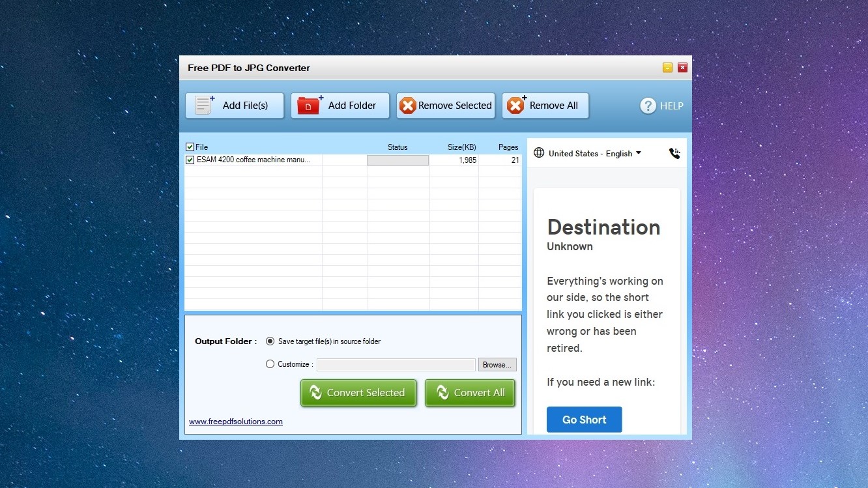Viewport: 868px width, 488px height.
Task: Open HELP question mark icon
Action: pos(648,106)
